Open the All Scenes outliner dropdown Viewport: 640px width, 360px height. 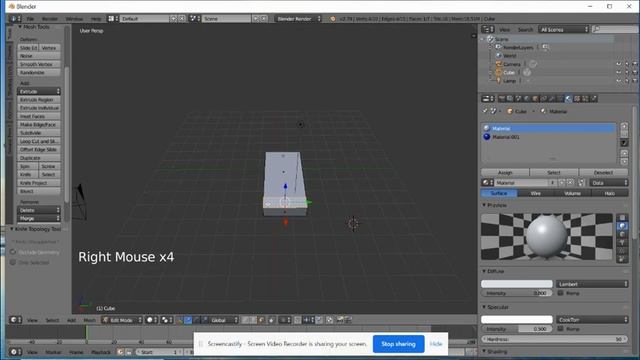tap(564, 29)
